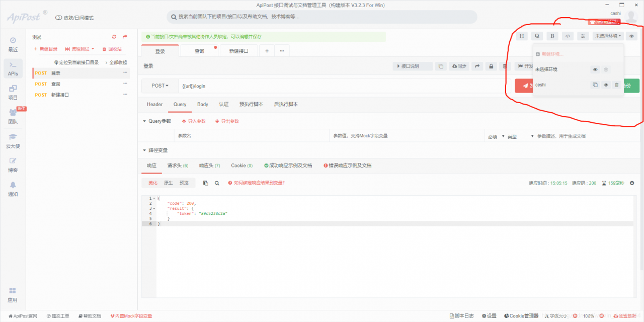Open the 类型 column dropdown
644x322 pixels.
520,136
